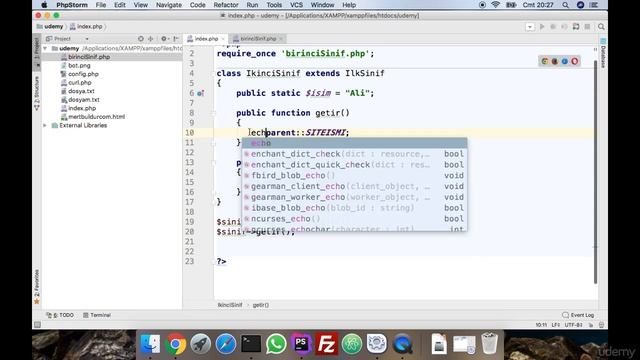Open the Terminal tool window
The width and height of the screenshot is (640, 360).
point(97,315)
